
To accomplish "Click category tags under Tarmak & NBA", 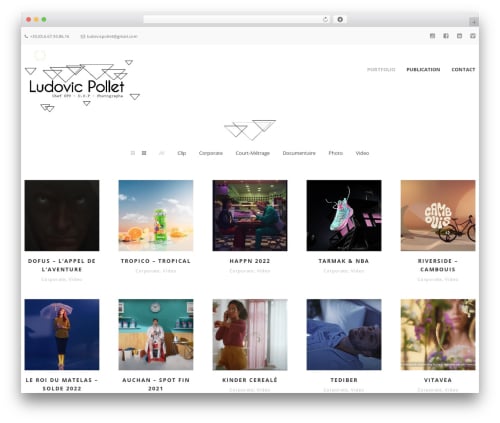I will point(344,271).
